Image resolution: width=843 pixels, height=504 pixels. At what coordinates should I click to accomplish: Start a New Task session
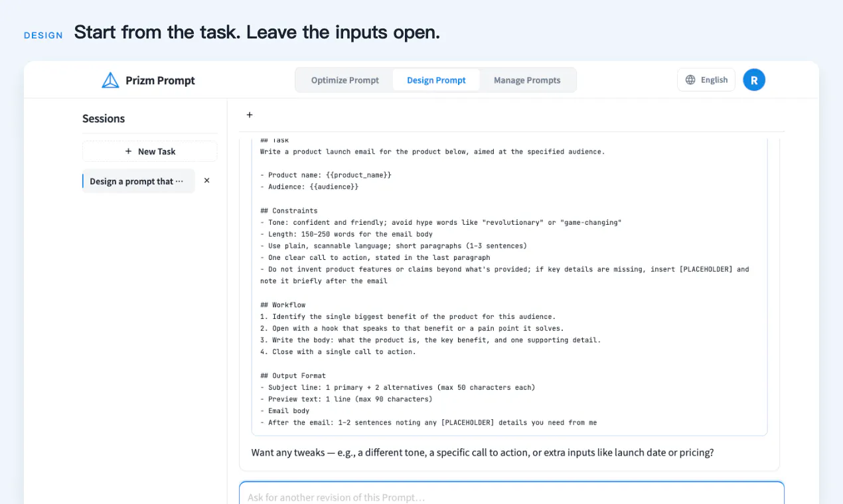[150, 151]
